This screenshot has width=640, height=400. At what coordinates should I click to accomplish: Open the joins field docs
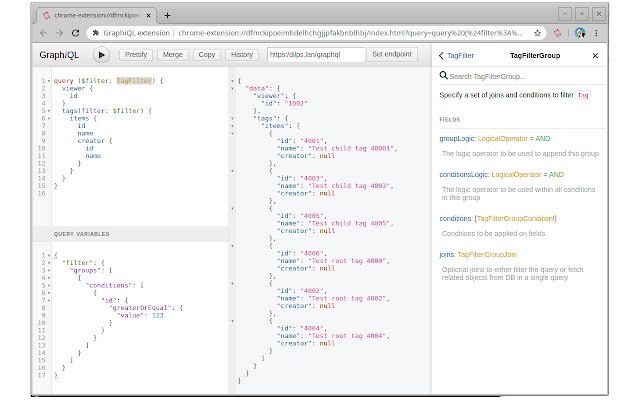(447, 255)
